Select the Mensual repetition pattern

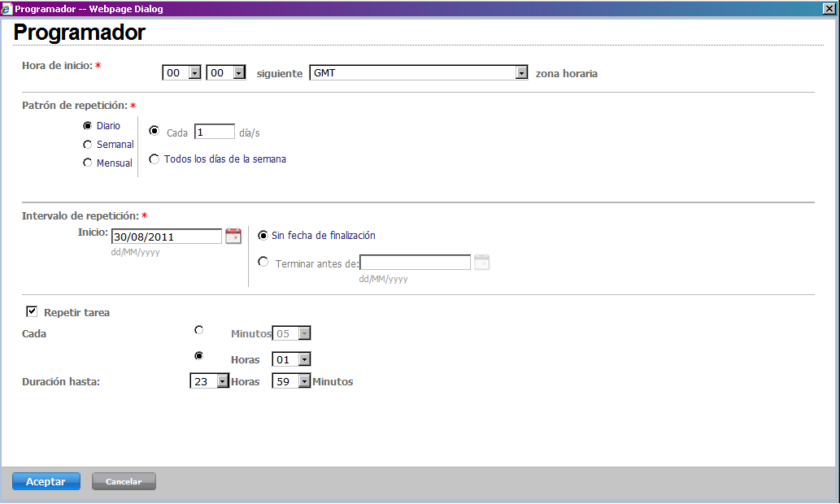coord(87,163)
